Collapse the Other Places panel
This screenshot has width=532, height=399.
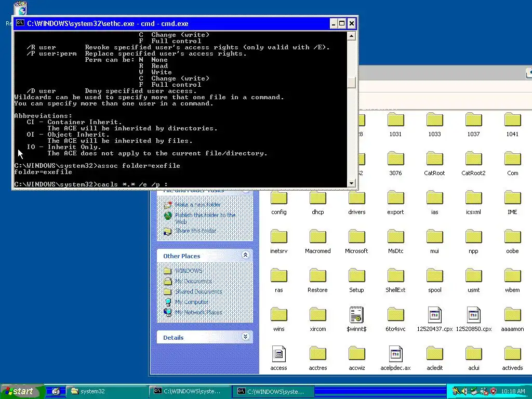pos(245,255)
